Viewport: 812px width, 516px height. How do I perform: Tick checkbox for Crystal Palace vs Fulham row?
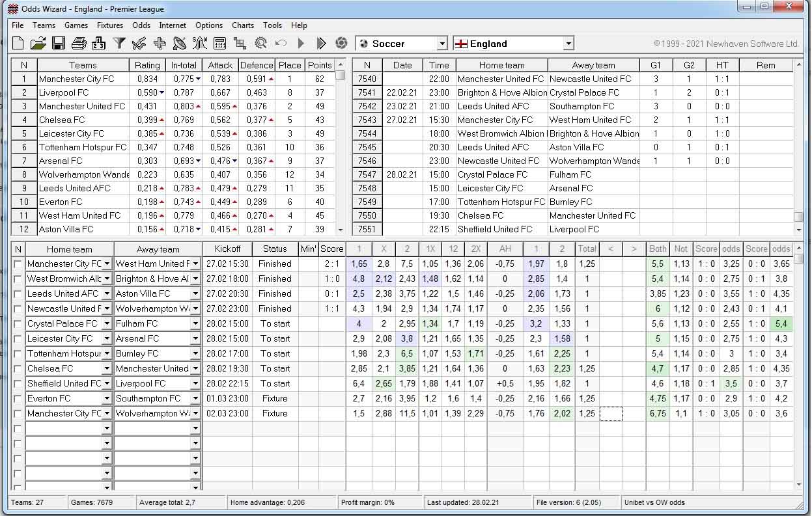coord(18,324)
